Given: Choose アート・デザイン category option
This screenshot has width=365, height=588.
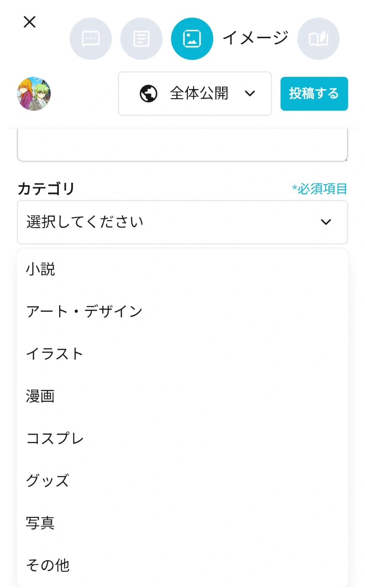Looking at the screenshot, I should 84,312.
